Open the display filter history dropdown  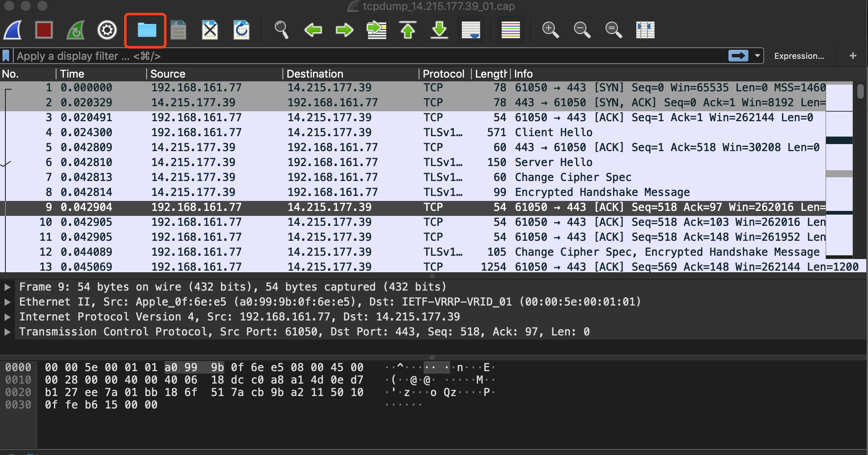tap(758, 56)
